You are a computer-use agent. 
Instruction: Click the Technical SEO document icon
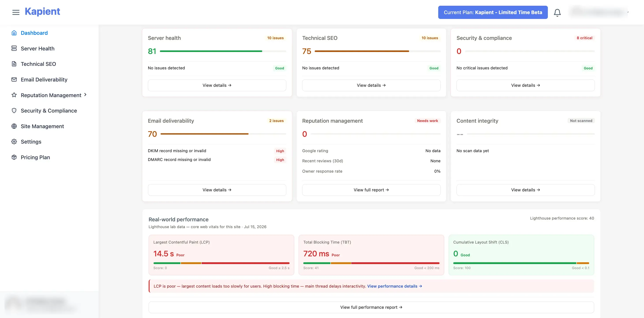[x=14, y=64]
